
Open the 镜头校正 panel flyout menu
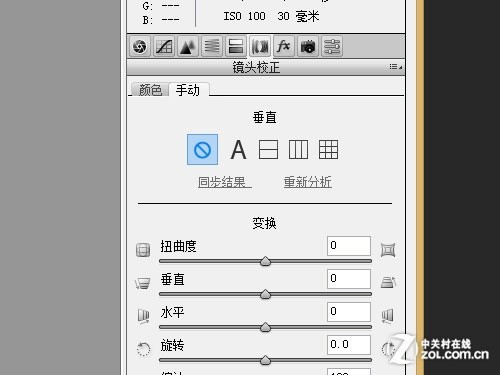pyautogui.click(x=395, y=67)
